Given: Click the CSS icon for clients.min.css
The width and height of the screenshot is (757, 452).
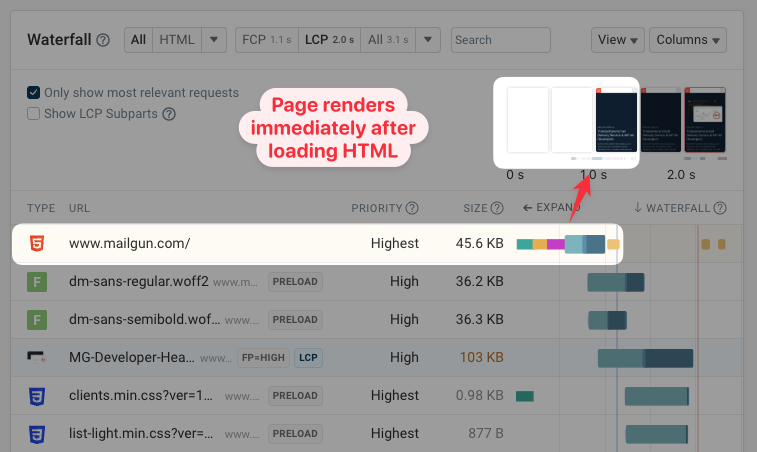Looking at the screenshot, I should pos(36,395).
